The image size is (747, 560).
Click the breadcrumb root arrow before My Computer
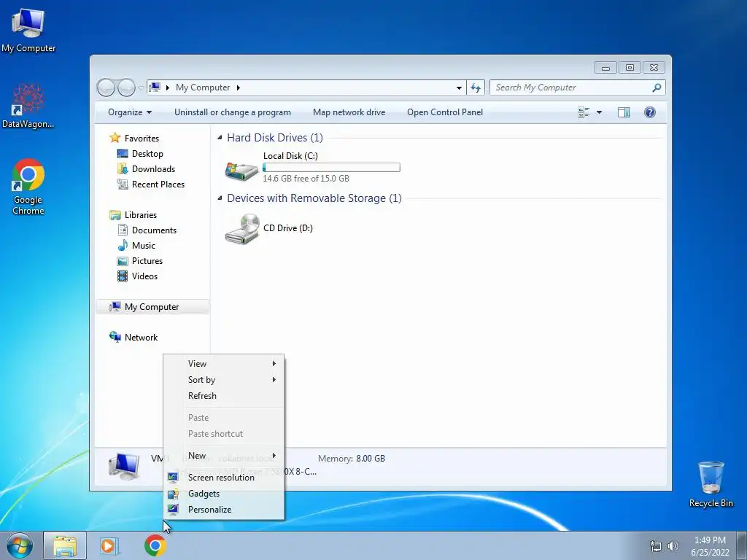[x=168, y=87]
